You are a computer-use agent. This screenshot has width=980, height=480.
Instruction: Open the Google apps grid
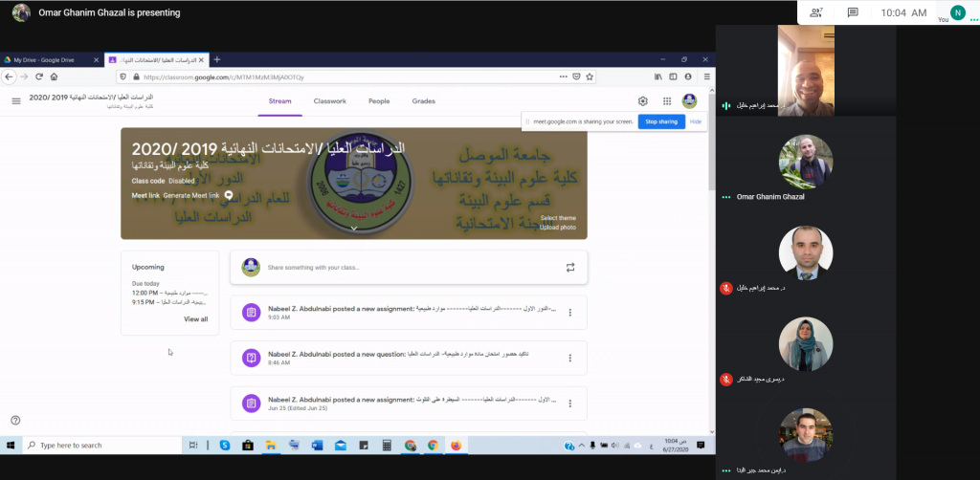(666, 100)
